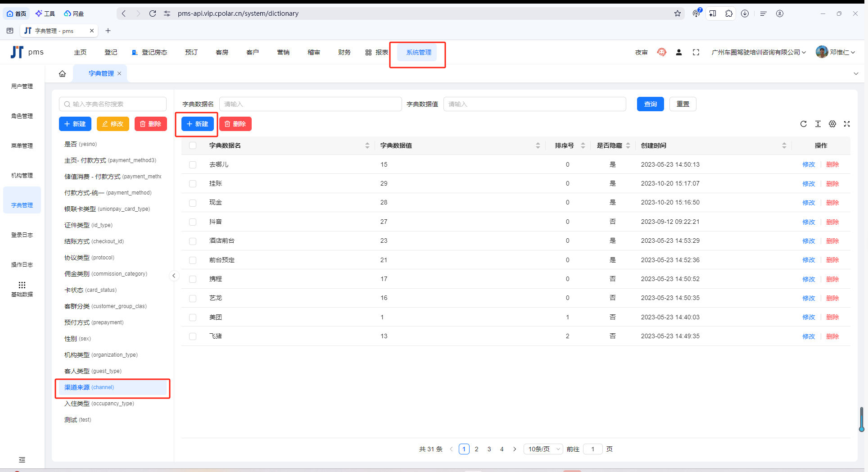Collapse the sidebar menu icon at bottom

click(x=22, y=460)
